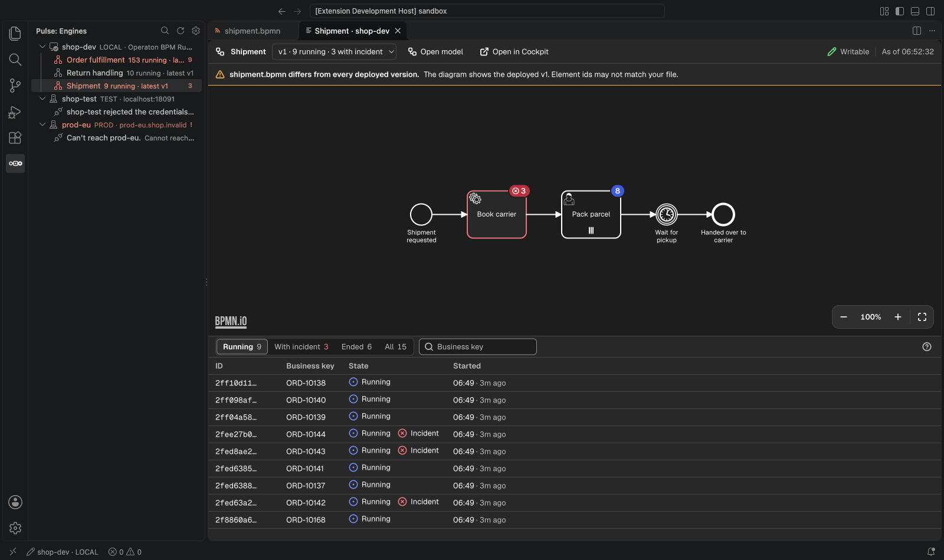944x560 pixels.
Task: Click the incident badge on Book carrier
Action: (519, 191)
